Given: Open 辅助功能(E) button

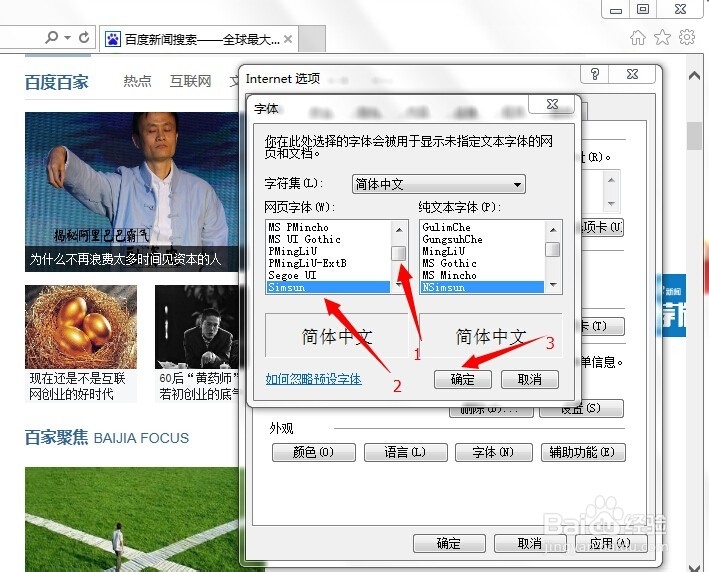Looking at the screenshot, I should coord(583,452).
